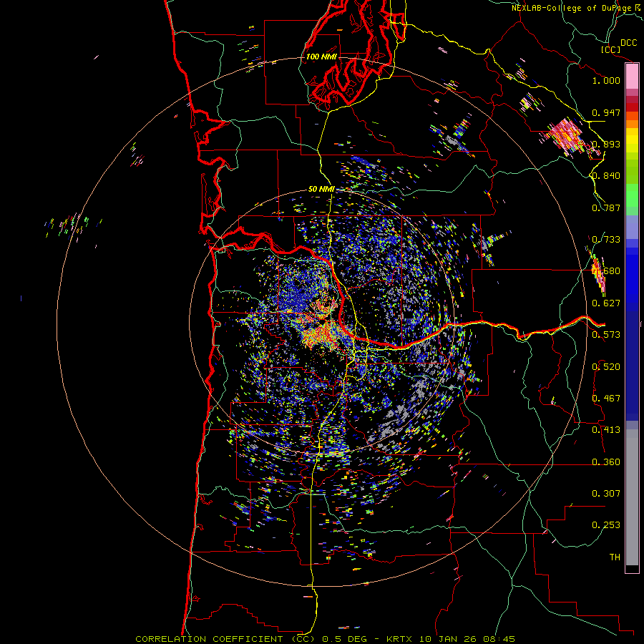
Task: Click the [CC] label near the color scale
Action: pos(611,49)
